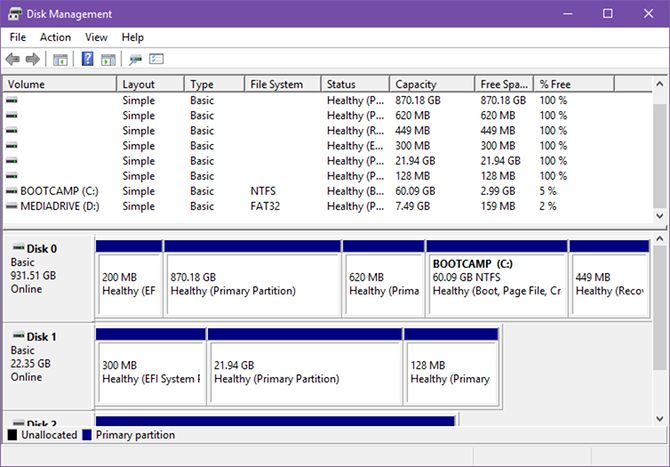Viewport: 670px width, 467px height.
Task: Open the Action menu
Action: (x=55, y=37)
